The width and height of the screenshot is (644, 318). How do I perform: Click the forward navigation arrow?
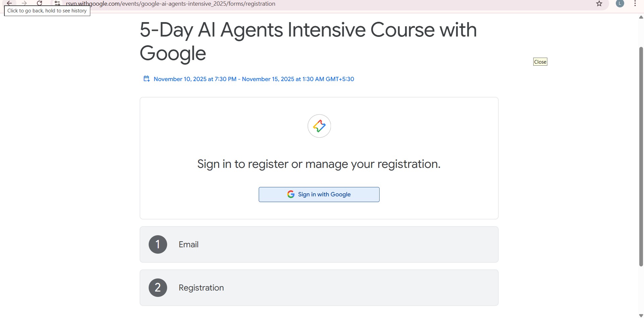(24, 3)
